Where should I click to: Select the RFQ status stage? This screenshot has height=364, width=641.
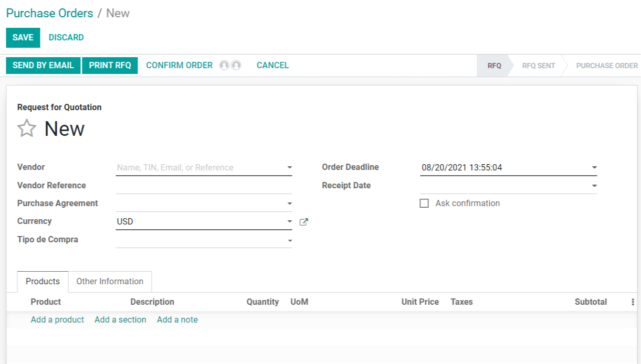coord(494,66)
